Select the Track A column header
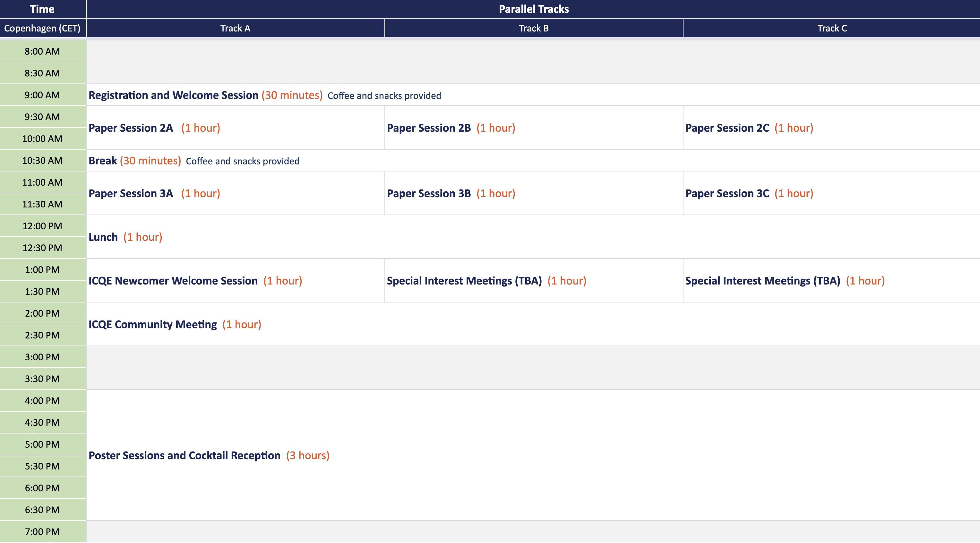The image size is (980, 543). tap(236, 28)
